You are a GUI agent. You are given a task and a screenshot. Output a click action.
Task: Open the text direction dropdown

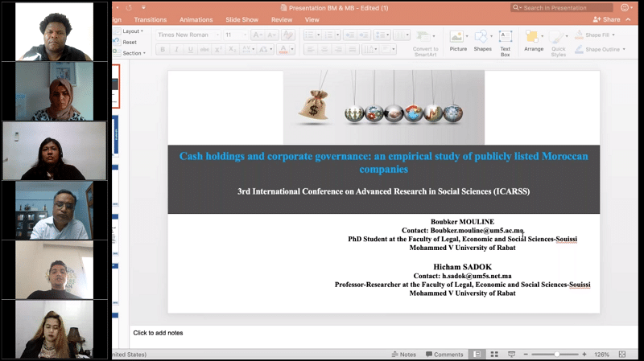[x=370, y=49]
